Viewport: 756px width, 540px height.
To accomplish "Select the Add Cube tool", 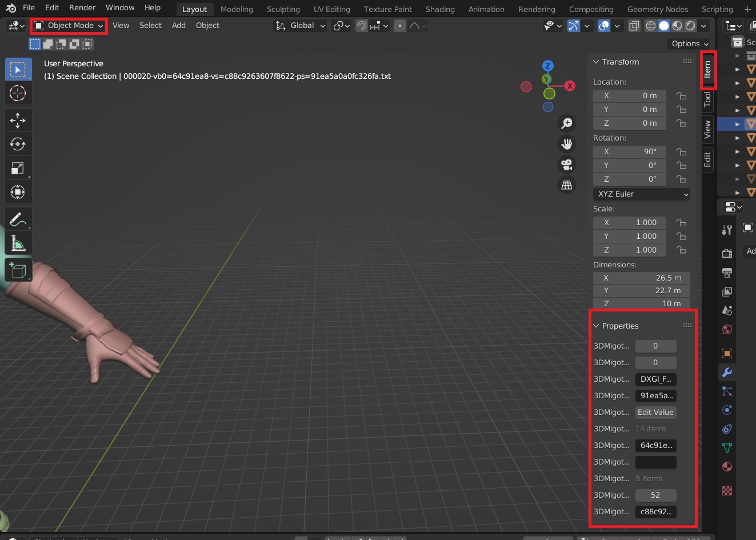I will click(x=18, y=270).
